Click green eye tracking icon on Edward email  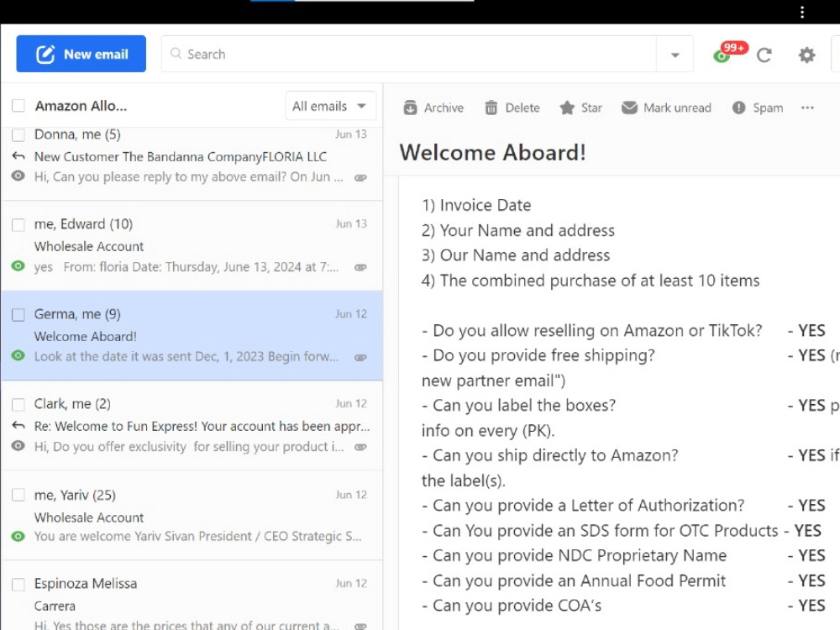18,265
